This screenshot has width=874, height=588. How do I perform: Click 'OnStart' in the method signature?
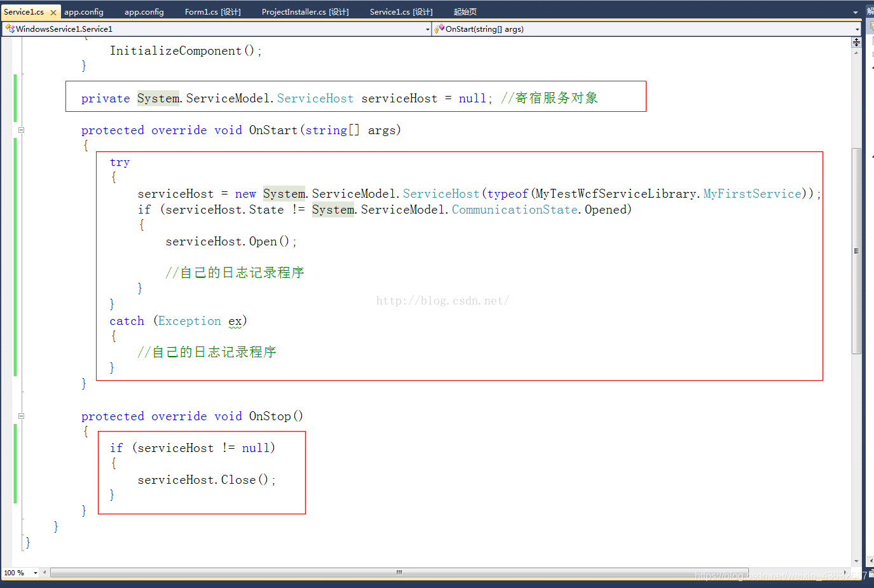pos(273,130)
